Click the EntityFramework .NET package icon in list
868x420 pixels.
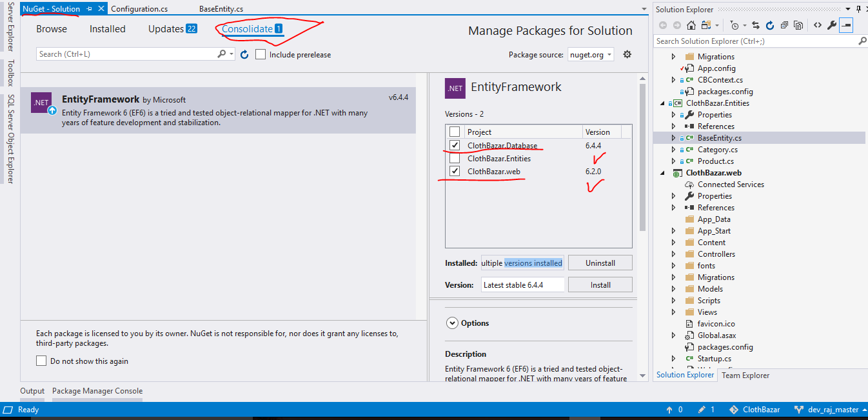click(42, 103)
